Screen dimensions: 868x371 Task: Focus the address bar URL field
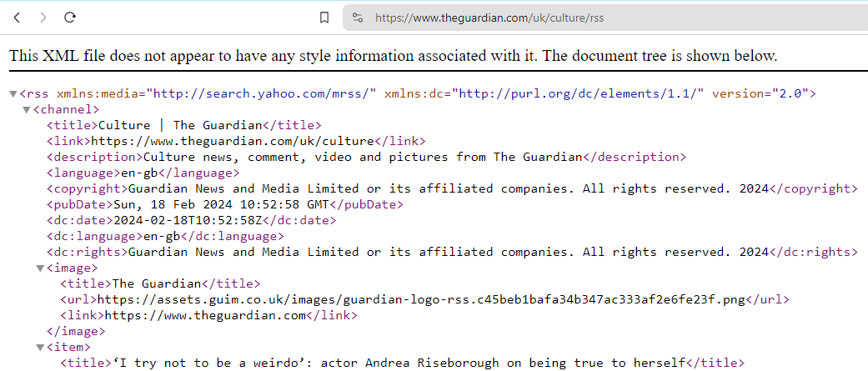tap(584, 18)
